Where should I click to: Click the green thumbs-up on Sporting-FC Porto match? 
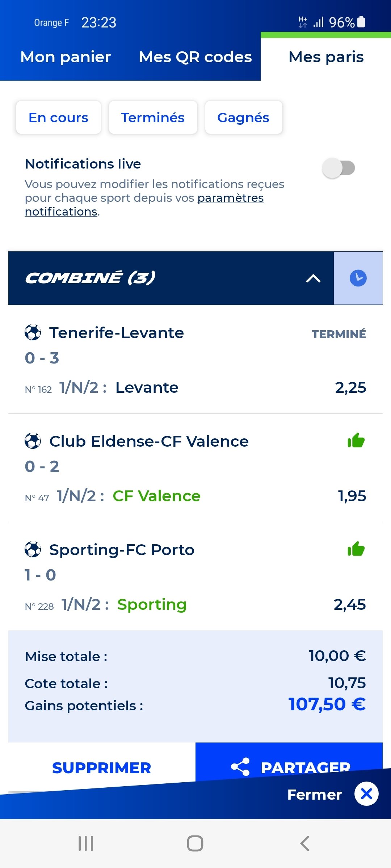tap(356, 549)
